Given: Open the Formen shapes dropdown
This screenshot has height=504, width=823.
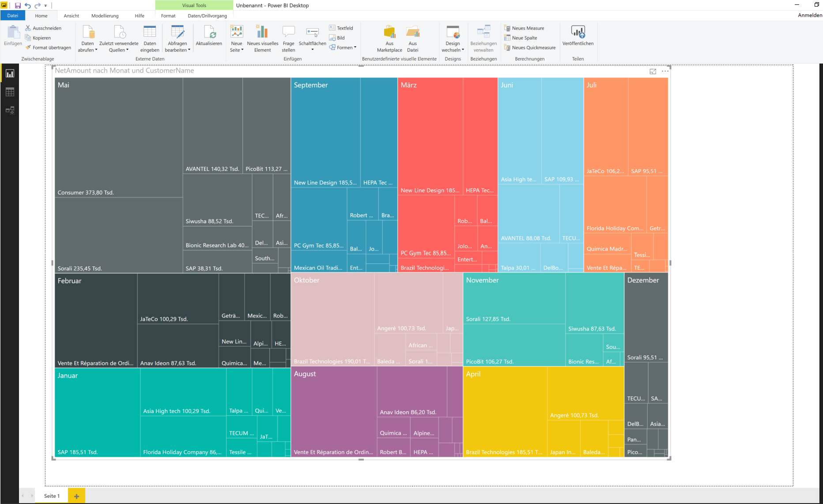Looking at the screenshot, I should click(x=343, y=48).
